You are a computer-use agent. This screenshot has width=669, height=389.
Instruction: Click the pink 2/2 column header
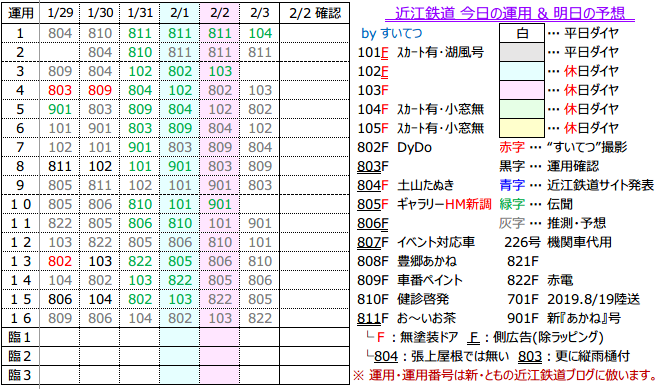click(x=220, y=13)
